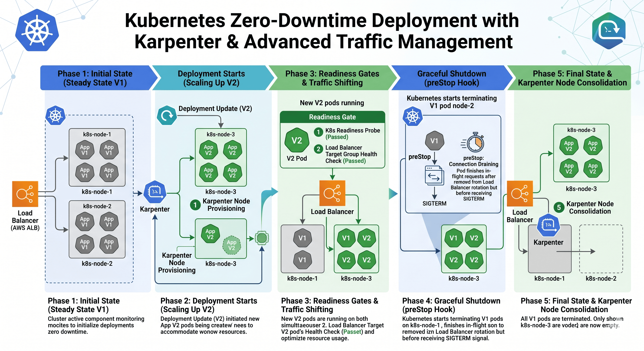Click the Kubernetes icon in Graceful Shutdown panel
This screenshot has width=644, height=351.
tap(413, 116)
